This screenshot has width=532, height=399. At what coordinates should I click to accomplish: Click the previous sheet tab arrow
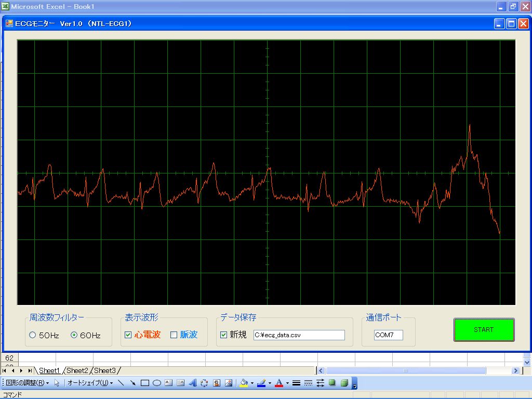(13, 371)
